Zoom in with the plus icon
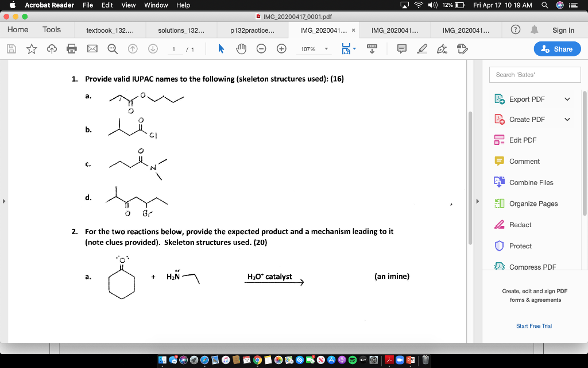 point(281,49)
